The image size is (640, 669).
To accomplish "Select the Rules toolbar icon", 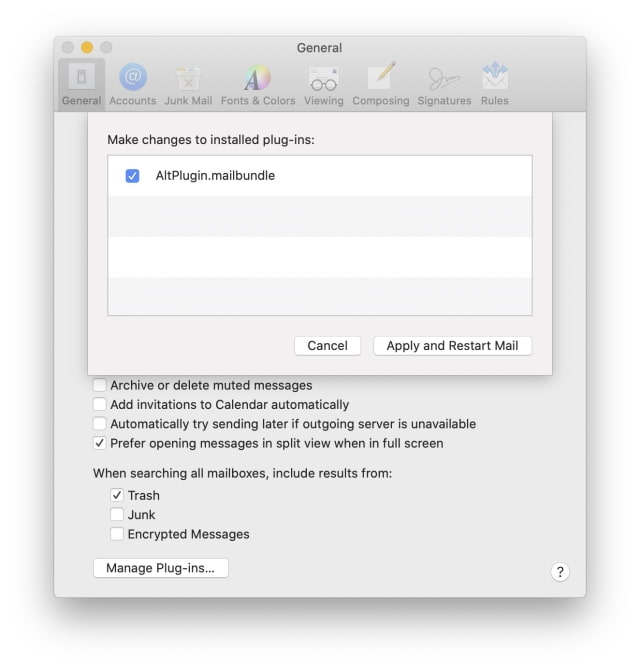I will 494,84.
